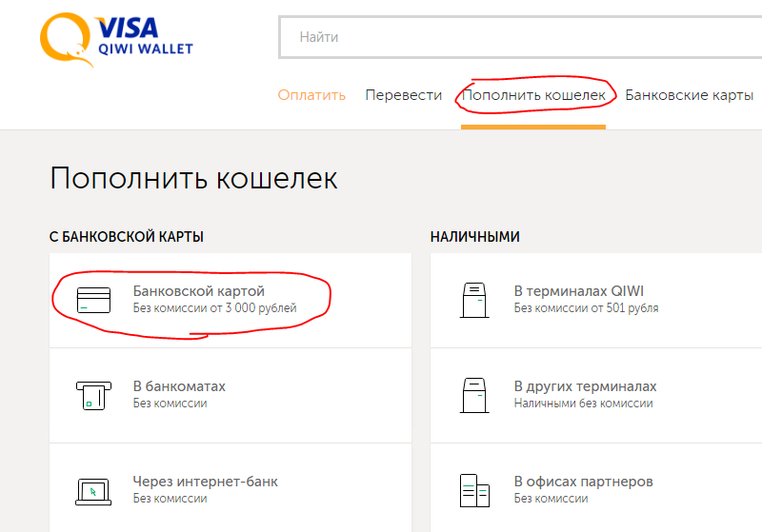Choose В банкоматах top-up option
The width and height of the screenshot is (762, 532).
click(x=231, y=395)
